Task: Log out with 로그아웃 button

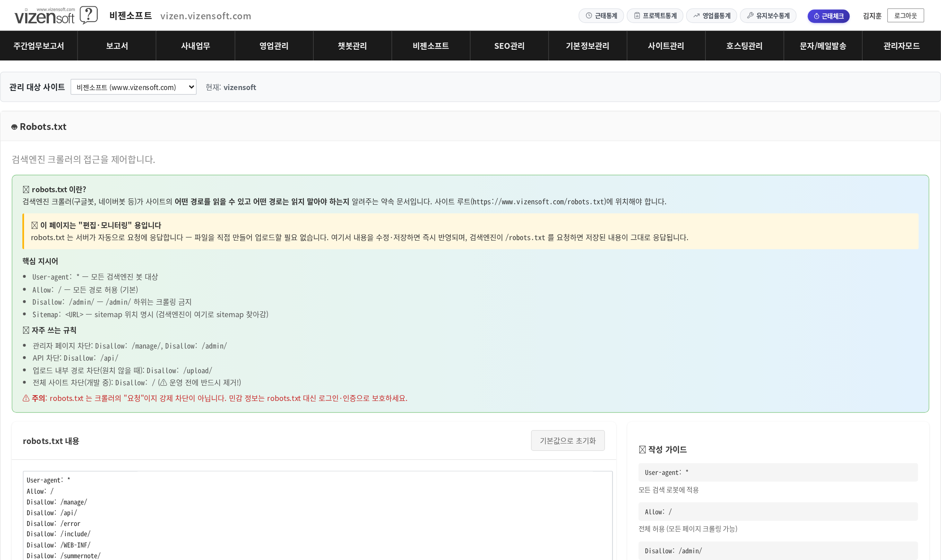Action: (x=906, y=16)
